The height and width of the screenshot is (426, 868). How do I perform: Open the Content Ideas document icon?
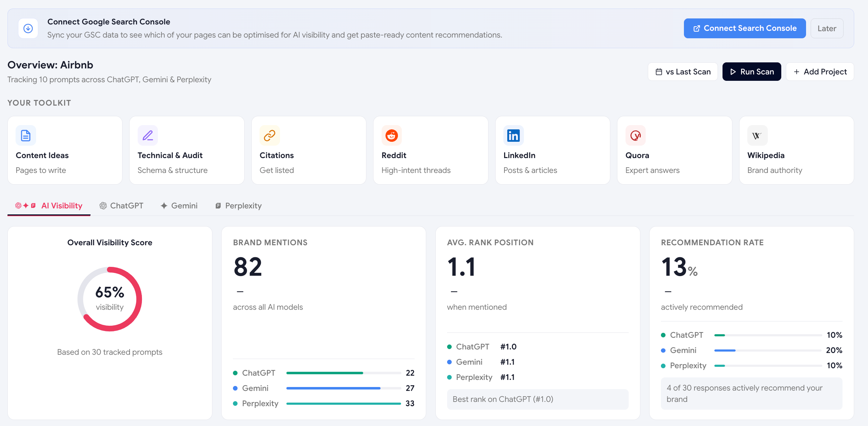pyautogui.click(x=26, y=135)
